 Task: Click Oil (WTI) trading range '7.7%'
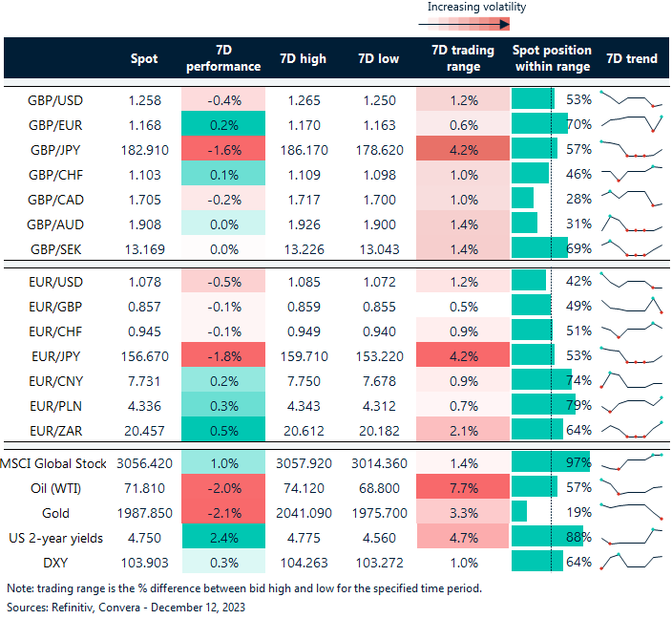(x=463, y=486)
